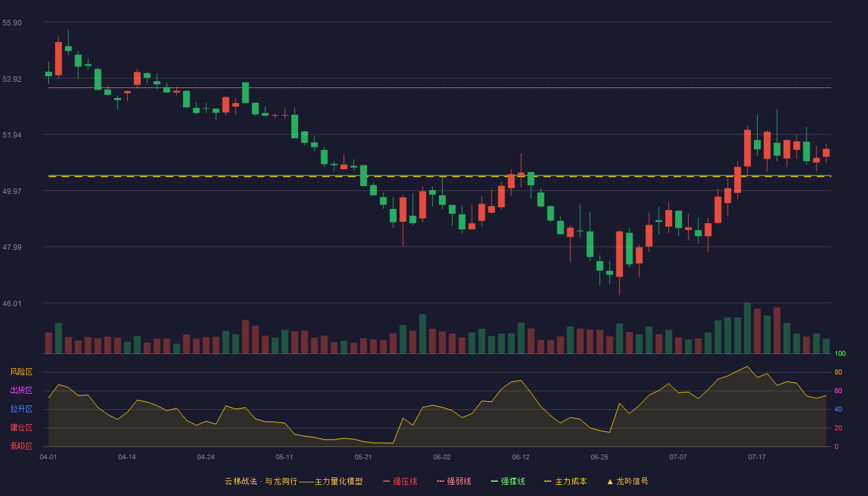Toggle the 主力成本 legend item
The image size is (868, 496).
click(x=565, y=481)
